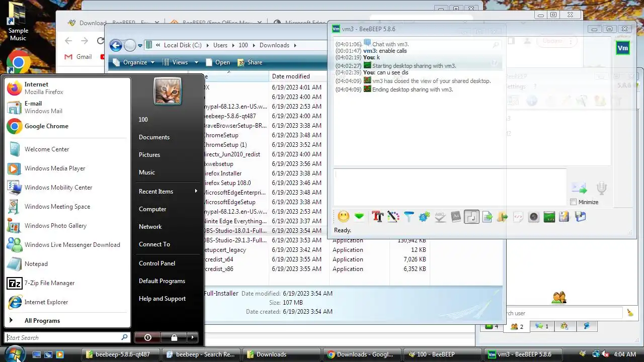This screenshot has width=644, height=362.
Task: Pick chat font color with pencil palette icon
Action: [x=393, y=217]
